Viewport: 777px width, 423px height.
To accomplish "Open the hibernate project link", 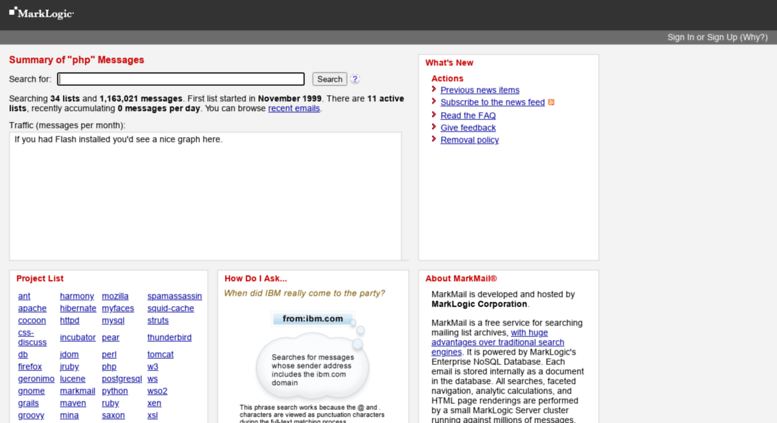I will coord(78,308).
